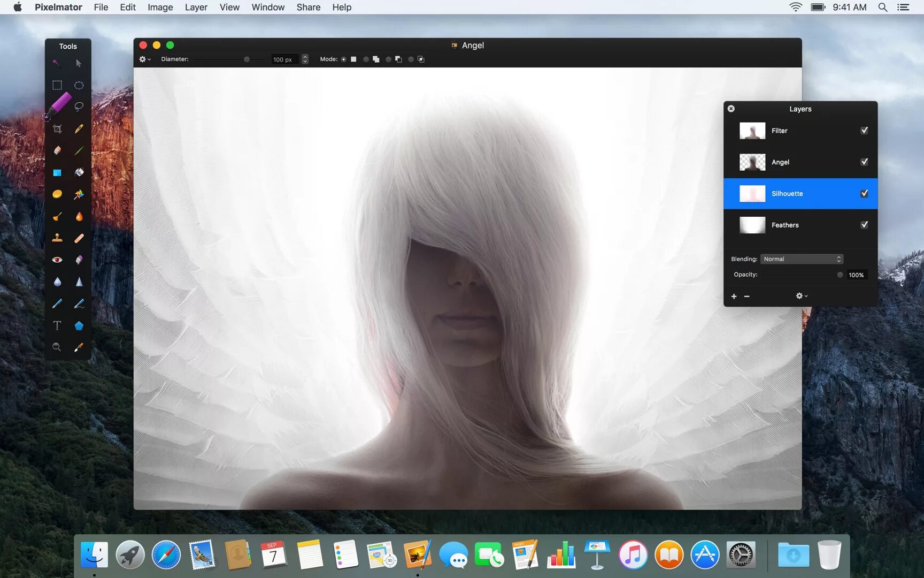Screen dimensions: 924x578
Task: Pick the Eyedropper tool
Action: pyautogui.click(x=79, y=347)
